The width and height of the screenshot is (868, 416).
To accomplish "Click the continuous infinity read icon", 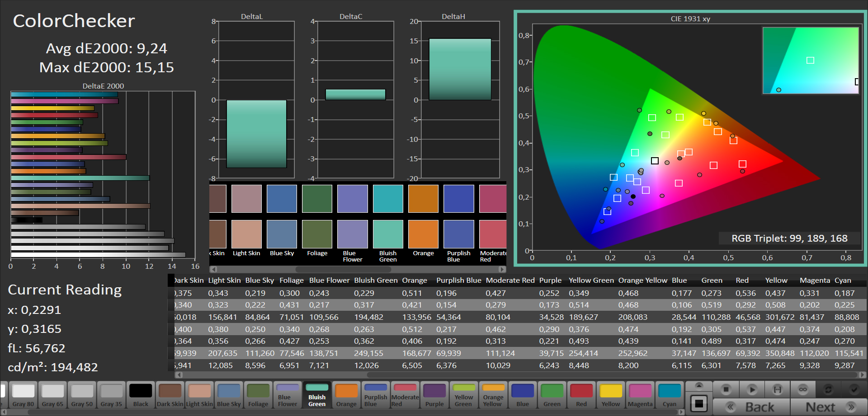I will pyautogui.click(x=803, y=389).
